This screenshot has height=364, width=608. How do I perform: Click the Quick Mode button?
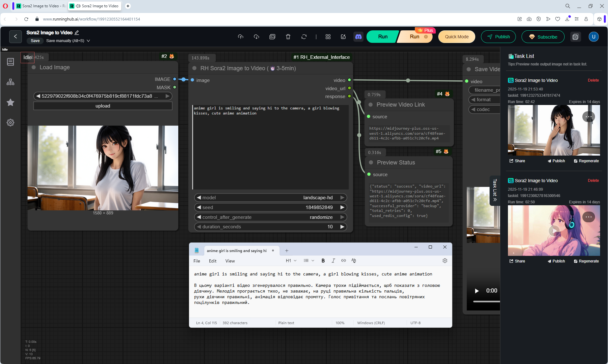[x=456, y=37]
